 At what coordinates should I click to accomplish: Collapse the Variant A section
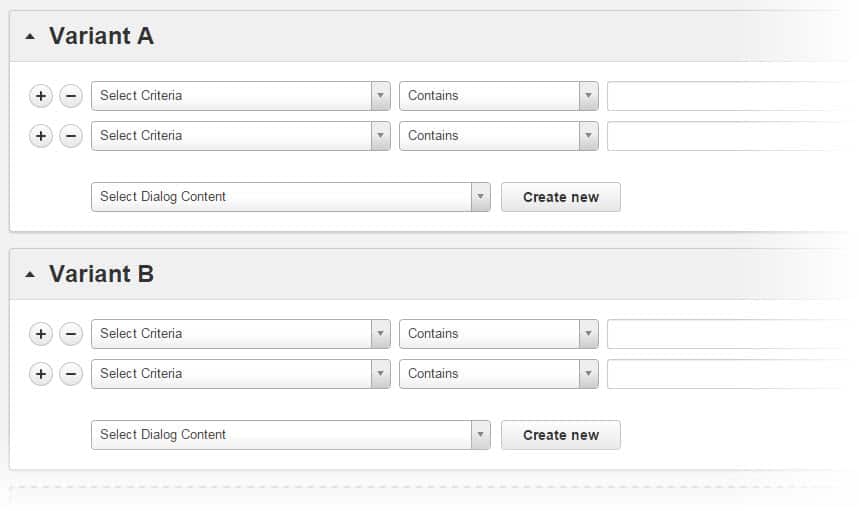[x=30, y=37]
